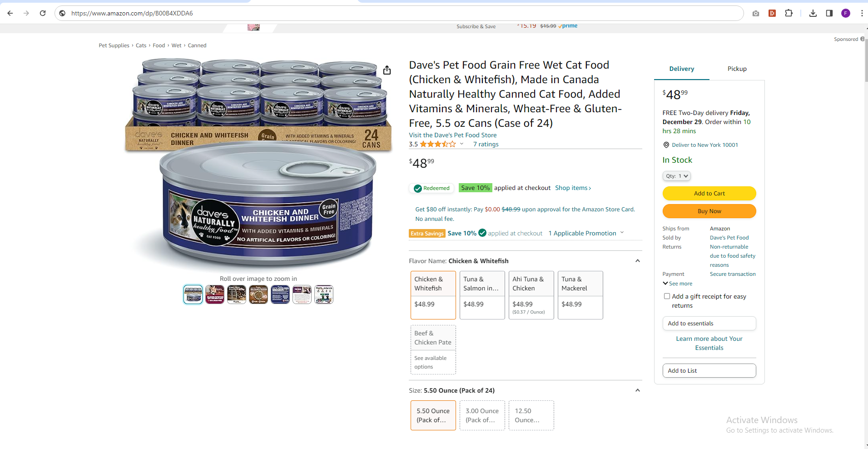The height and width of the screenshot is (449, 868).
Task: Expand See more seller details
Action: [678, 284]
